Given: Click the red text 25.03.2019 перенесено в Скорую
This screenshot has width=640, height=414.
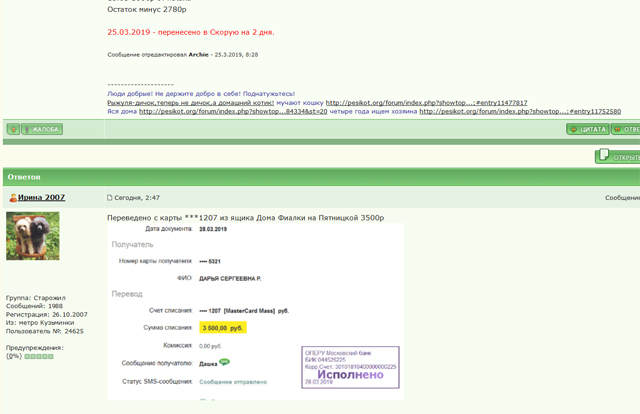Looking at the screenshot, I should click(x=191, y=32).
